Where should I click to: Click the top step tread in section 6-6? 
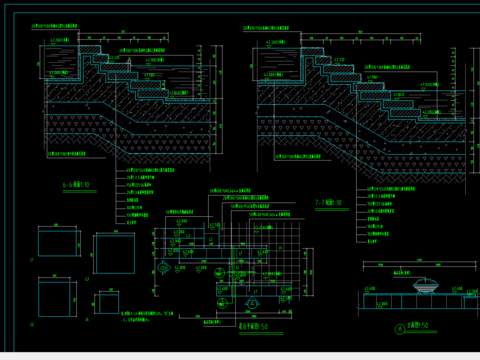(x=89, y=49)
